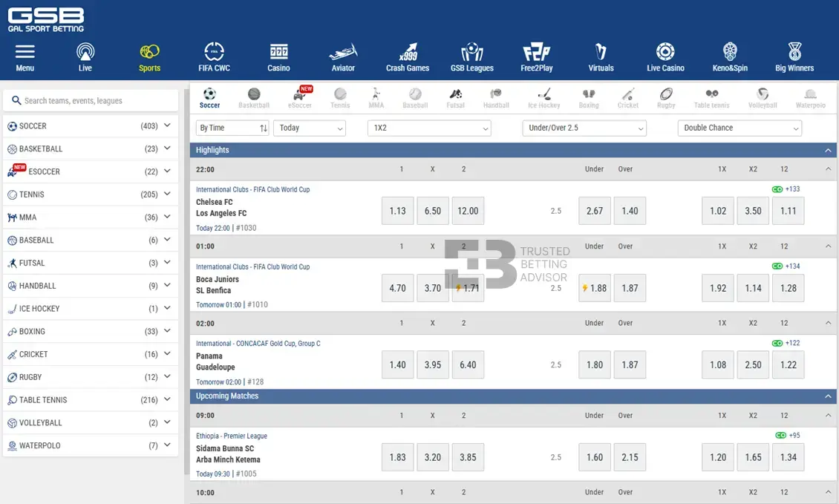Open ESOCCER in the sidebar list
Image resolution: width=839 pixels, height=504 pixels.
[x=91, y=171]
